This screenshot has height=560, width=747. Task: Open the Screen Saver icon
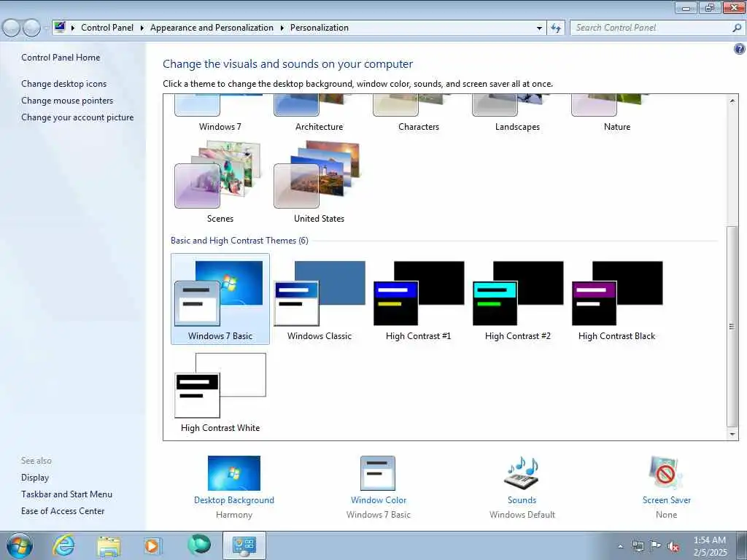666,473
